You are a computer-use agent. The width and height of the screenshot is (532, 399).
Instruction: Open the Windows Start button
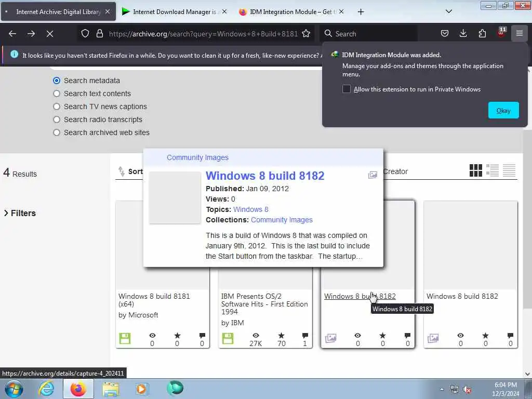14,389
